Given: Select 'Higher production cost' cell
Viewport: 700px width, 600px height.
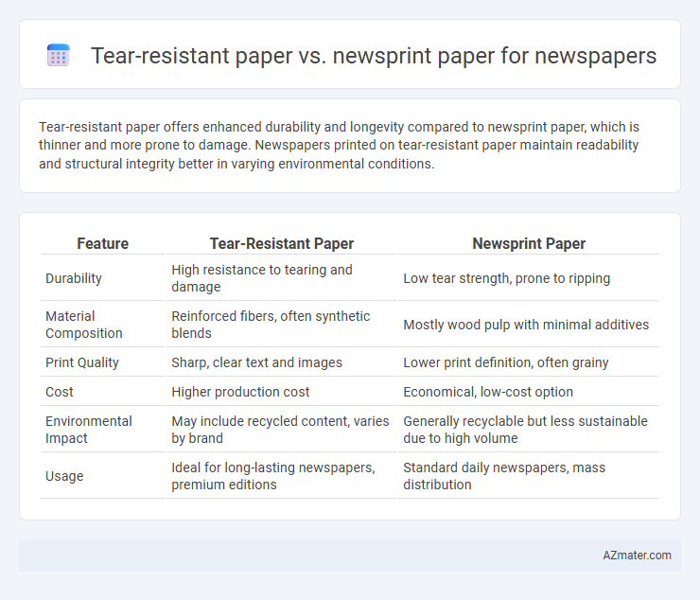Looking at the screenshot, I should click(282, 392).
